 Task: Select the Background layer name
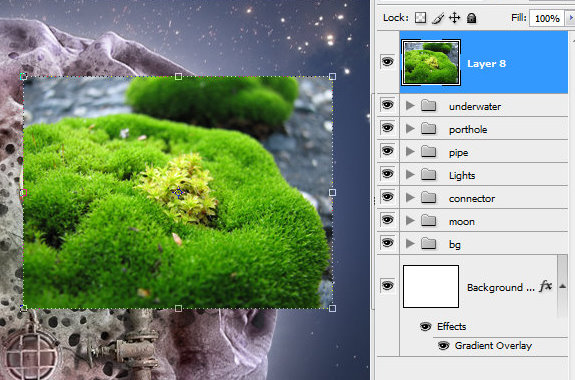[501, 288]
